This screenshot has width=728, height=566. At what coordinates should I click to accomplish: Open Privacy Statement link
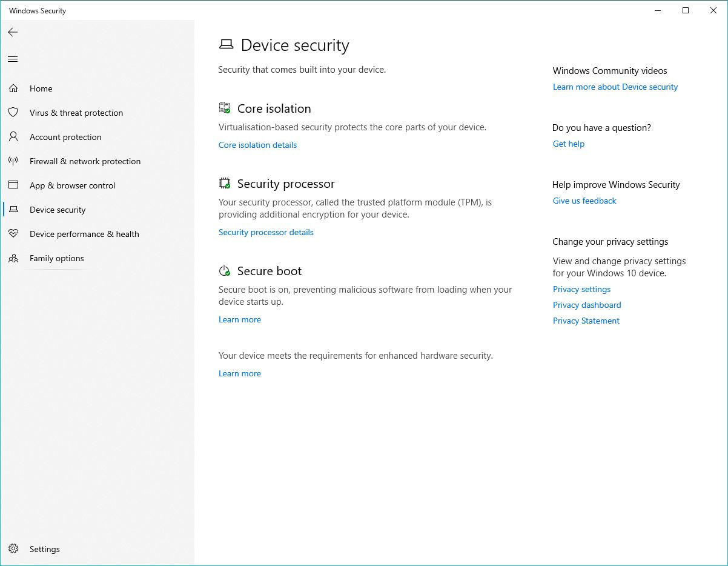[586, 321]
